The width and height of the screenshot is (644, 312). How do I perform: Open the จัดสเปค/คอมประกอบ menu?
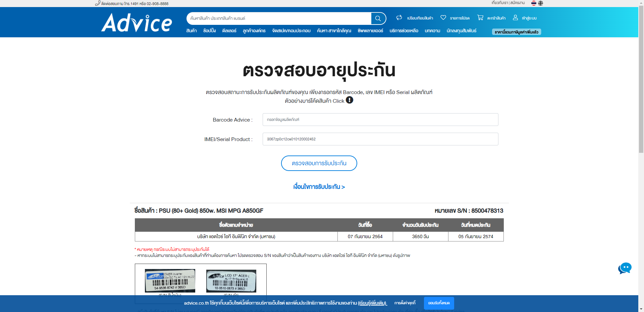pos(291,31)
